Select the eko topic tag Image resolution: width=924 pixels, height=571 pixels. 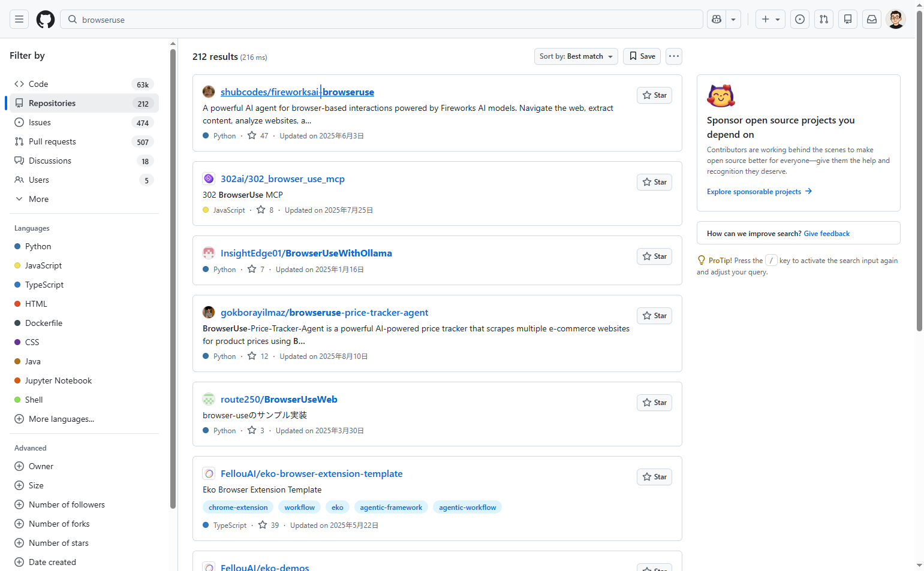point(338,507)
